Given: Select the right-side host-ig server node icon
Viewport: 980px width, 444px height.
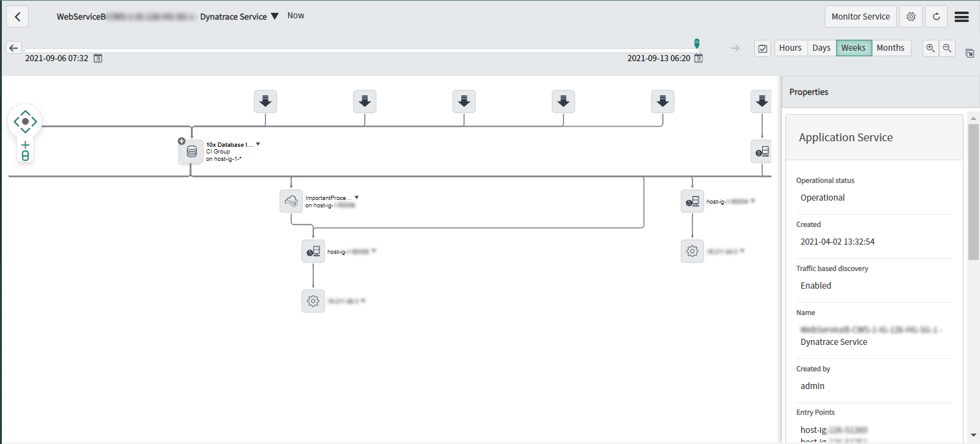Looking at the screenshot, I should (692, 201).
